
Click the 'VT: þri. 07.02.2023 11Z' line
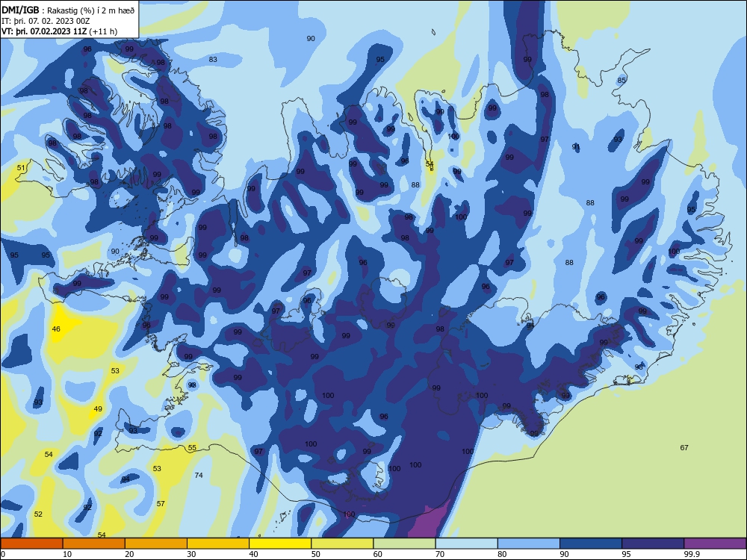[x=60, y=31]
